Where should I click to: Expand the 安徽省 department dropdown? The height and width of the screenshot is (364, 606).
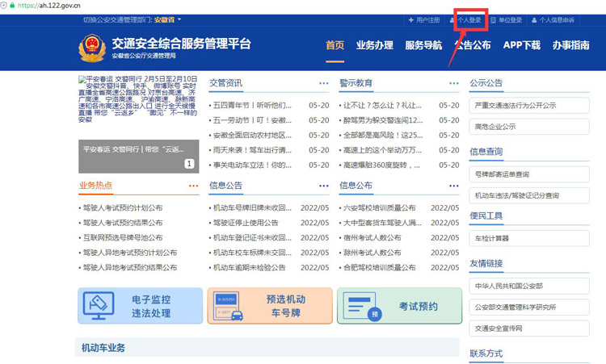(167, 19)
